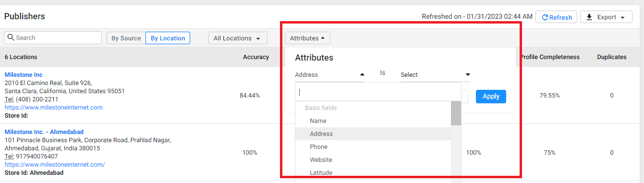Click the Refresh button
Image resolution: width=644 pixels, height=183 pixels.
(x=557, y=17)
